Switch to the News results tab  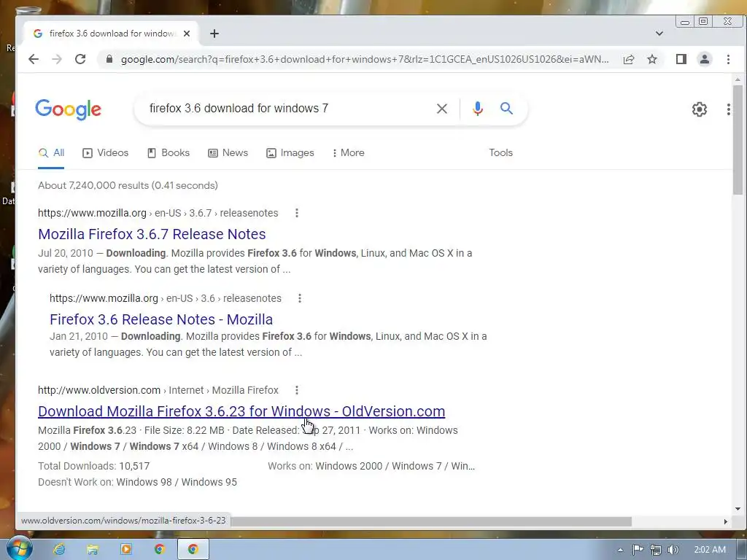(228, 153)
